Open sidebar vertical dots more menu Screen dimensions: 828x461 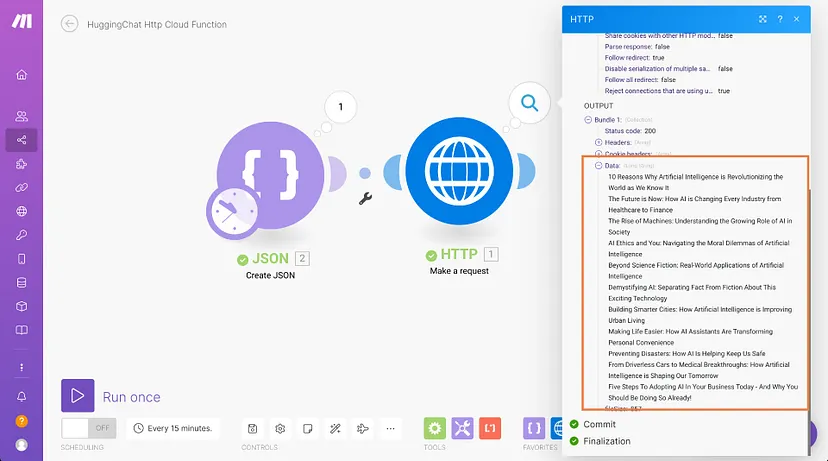click(x=21, y=367)
